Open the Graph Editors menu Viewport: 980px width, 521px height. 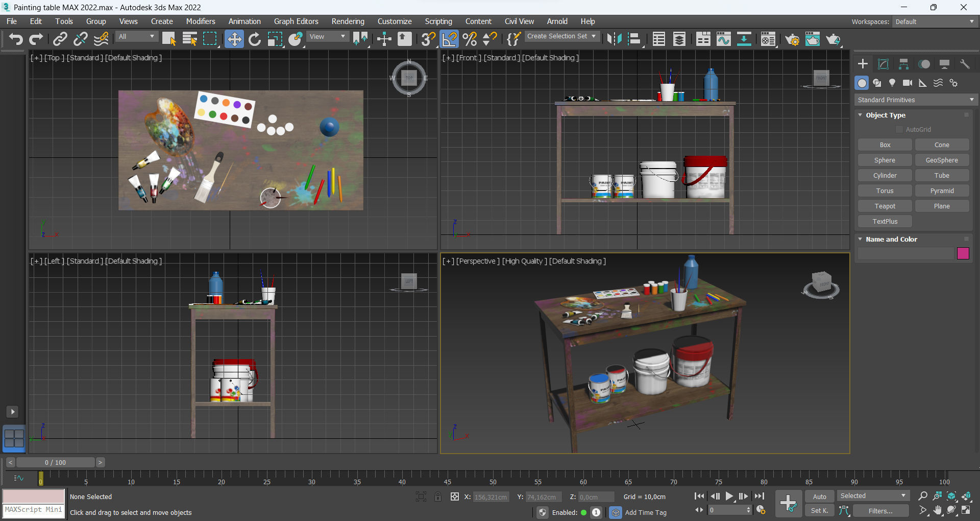pyautogui.click(x=296, y=21)
